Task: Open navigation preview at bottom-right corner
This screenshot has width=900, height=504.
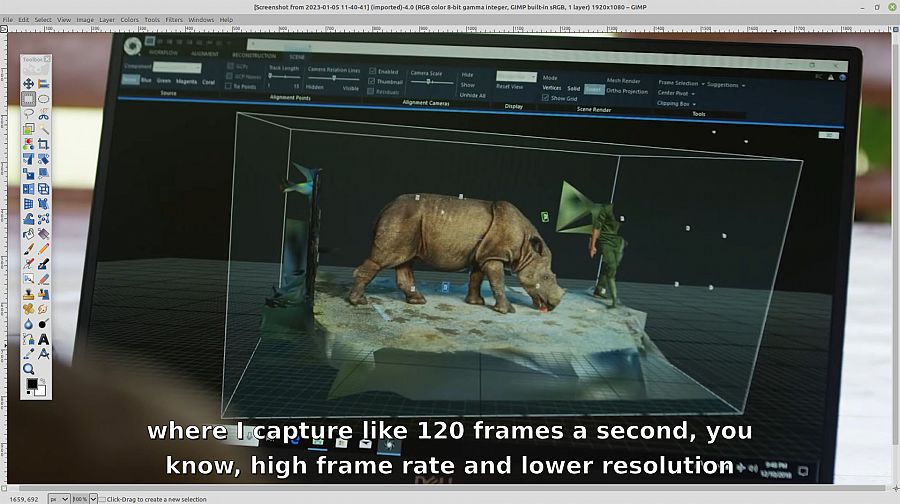Action: tap(896, 489)
